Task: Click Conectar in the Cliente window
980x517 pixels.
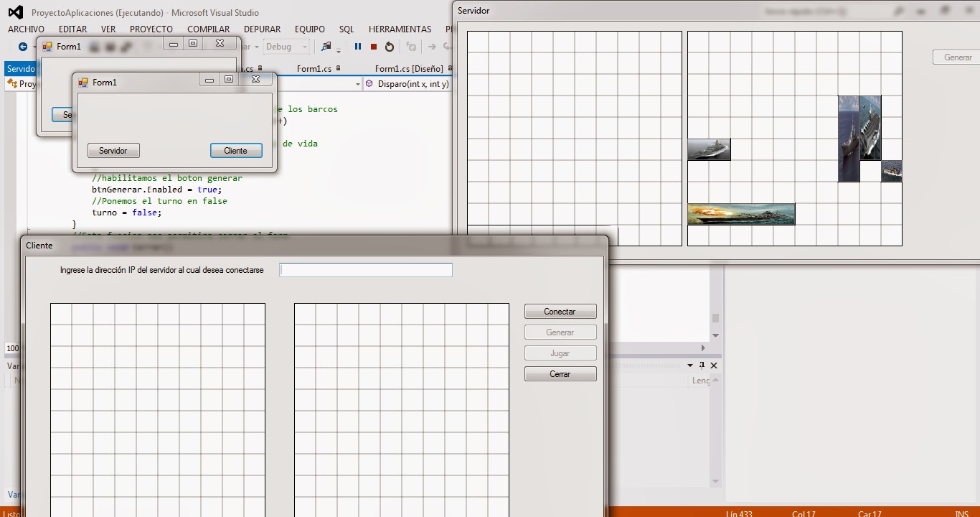Action: pos(560,312)
